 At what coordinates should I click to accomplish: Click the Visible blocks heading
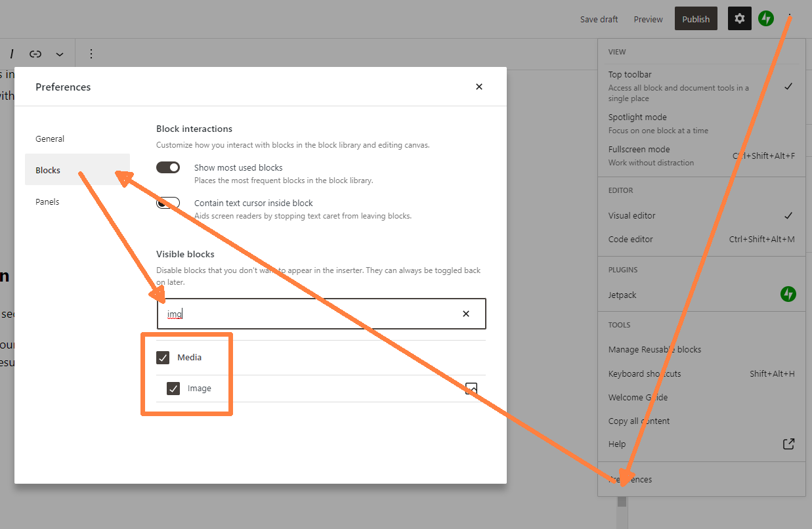pyautogui.click(x=185, y=254)
